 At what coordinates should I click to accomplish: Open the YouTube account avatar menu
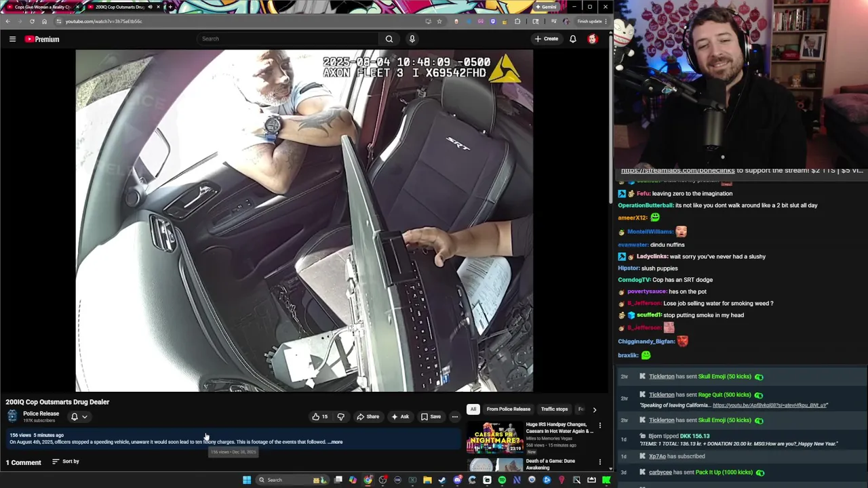(x=593, y=39)
